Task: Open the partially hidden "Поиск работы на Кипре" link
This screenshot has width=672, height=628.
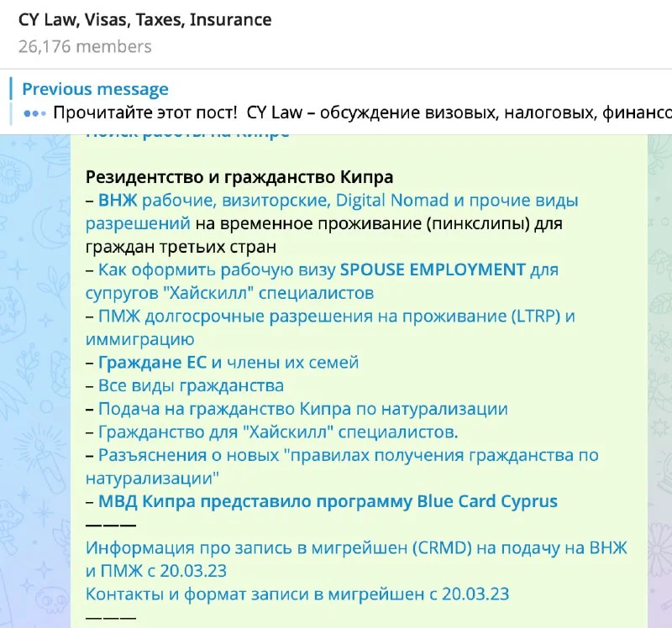Action: [x=187, y=132]
